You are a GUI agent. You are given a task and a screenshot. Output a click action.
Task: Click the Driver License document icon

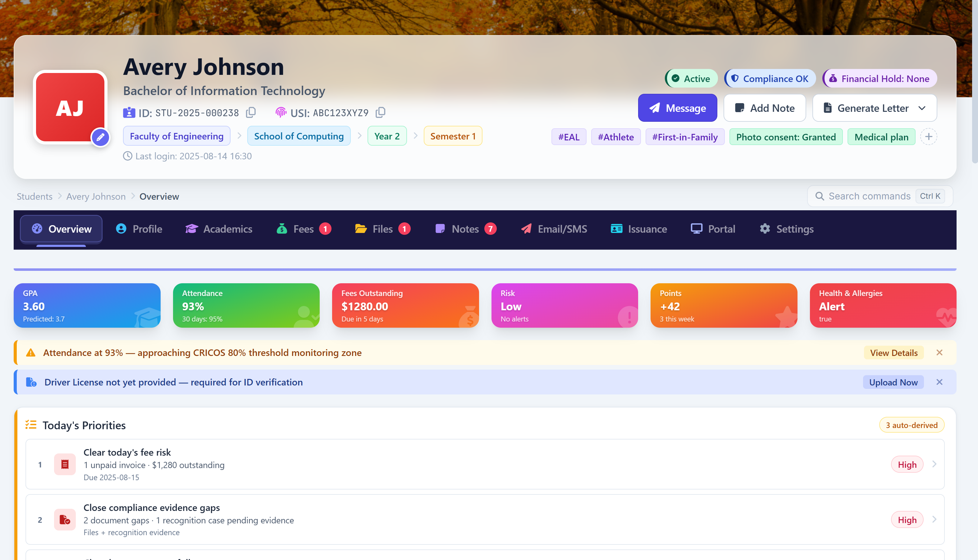(31, 382)
